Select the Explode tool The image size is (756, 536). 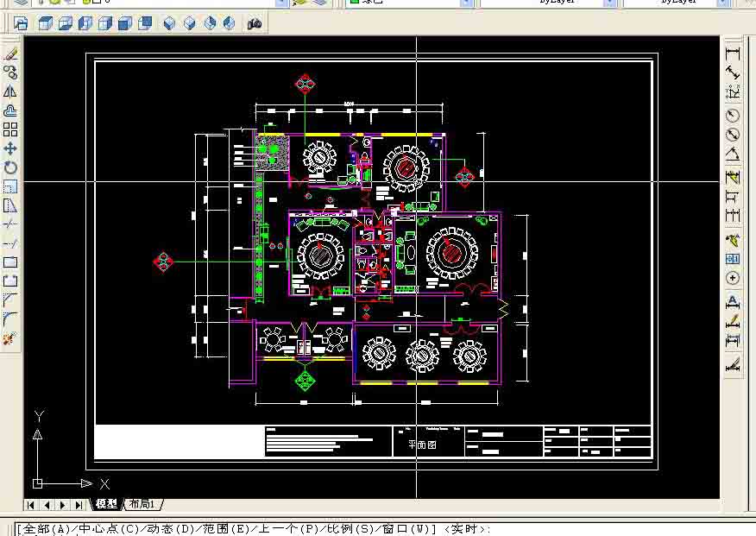pos(10,338)
